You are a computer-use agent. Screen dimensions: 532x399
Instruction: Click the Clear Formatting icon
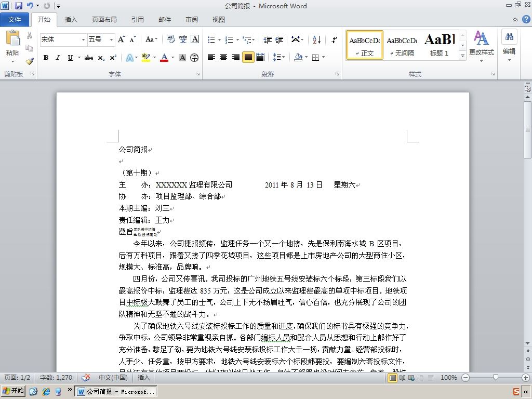[170, 39]
